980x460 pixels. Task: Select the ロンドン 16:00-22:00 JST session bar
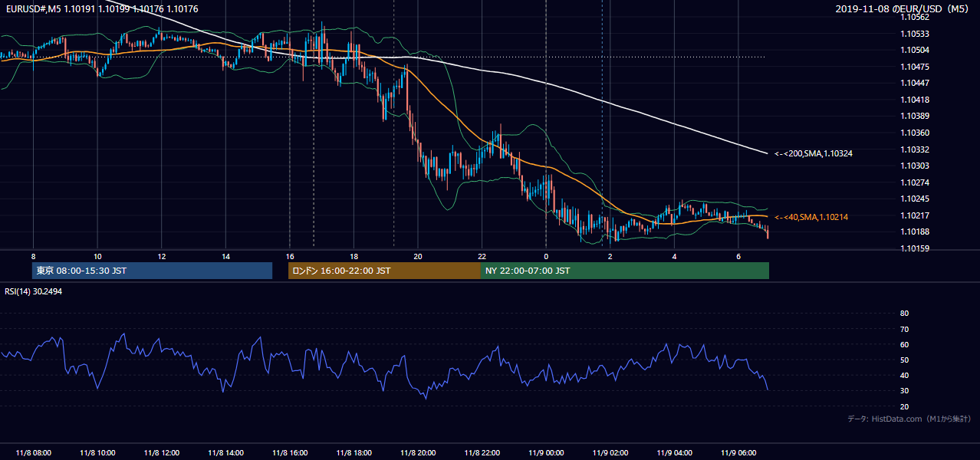pyautogui.click(x=384, y=271)
